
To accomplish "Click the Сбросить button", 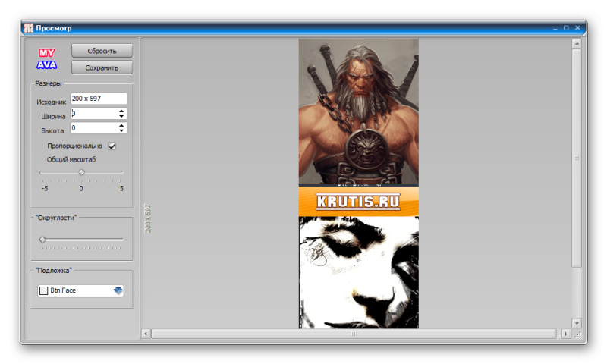I will pos(102,51).
